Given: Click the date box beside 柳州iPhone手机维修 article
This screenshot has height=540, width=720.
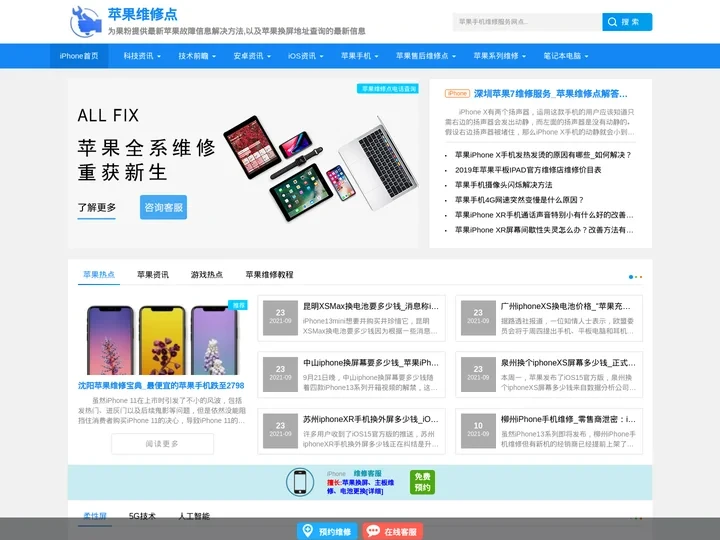Looking at the screenshot, I should coord(478,431).
